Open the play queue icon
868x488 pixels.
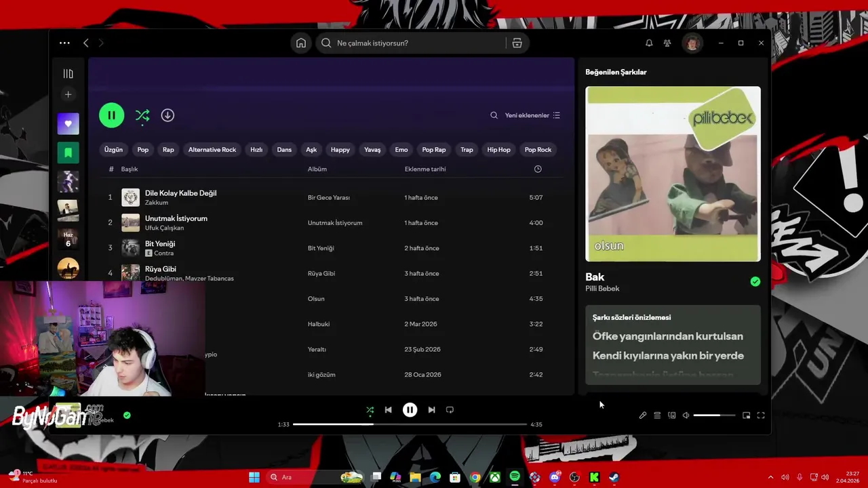[657, 415]
